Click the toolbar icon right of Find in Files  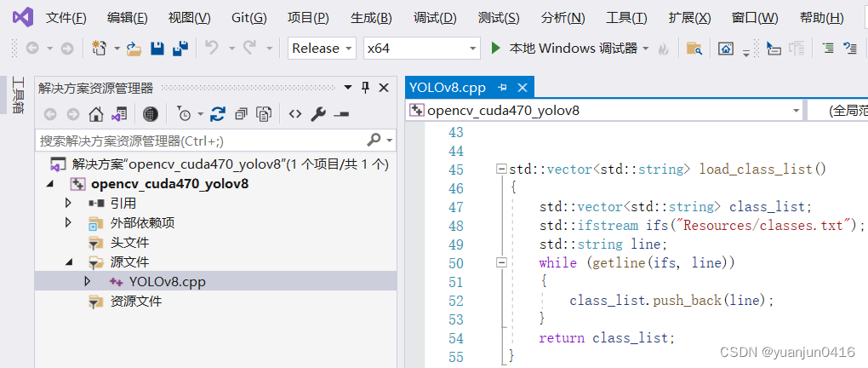[x=726, y=49]
